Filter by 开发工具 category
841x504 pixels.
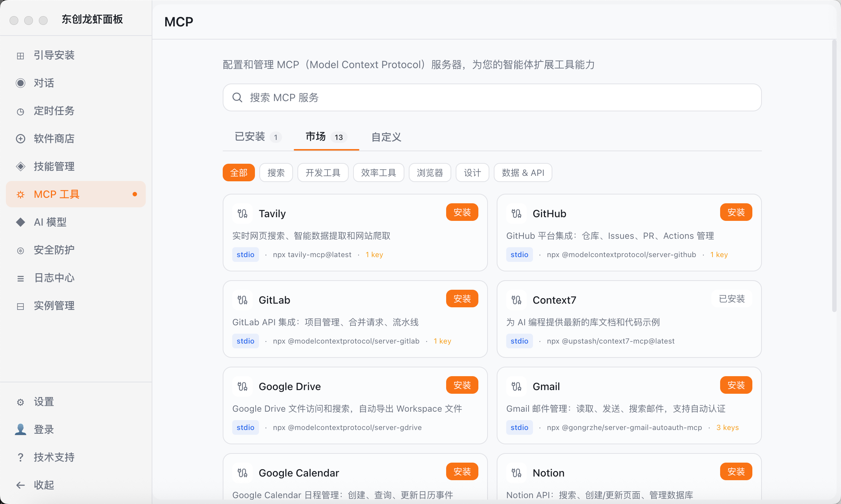point(323,173)
